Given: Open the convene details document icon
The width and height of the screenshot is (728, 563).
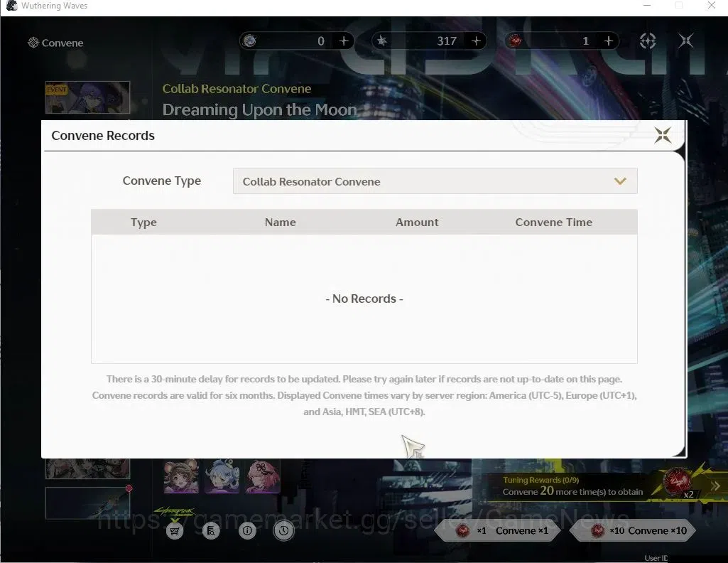Looking at the screenshot, I should coord(211,530).
